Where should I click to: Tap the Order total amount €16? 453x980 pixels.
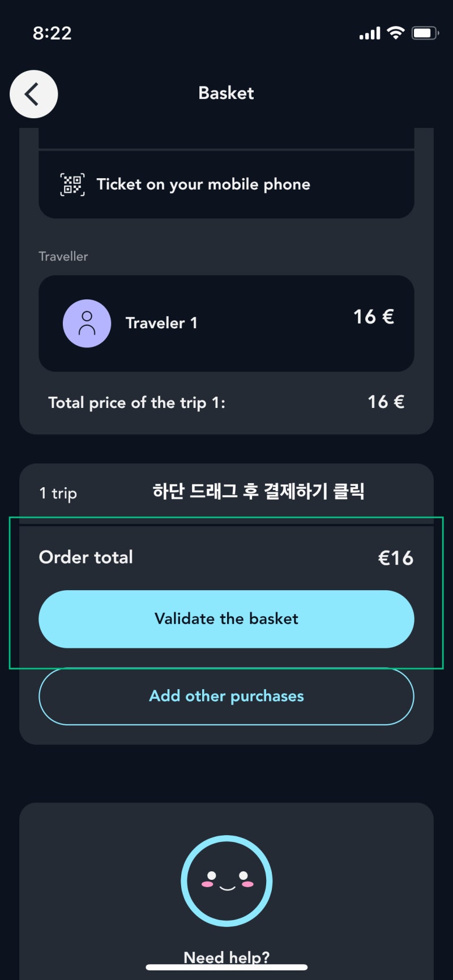[396, 558]
